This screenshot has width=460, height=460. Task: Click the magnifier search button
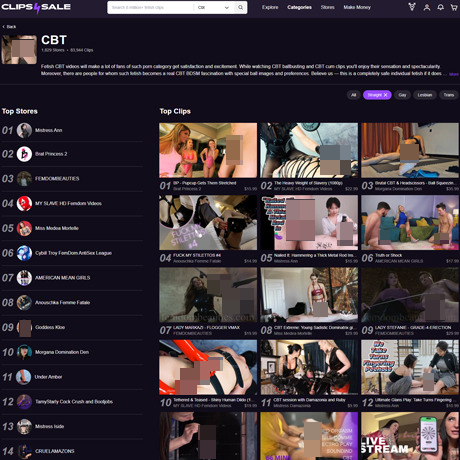[240, 7]
